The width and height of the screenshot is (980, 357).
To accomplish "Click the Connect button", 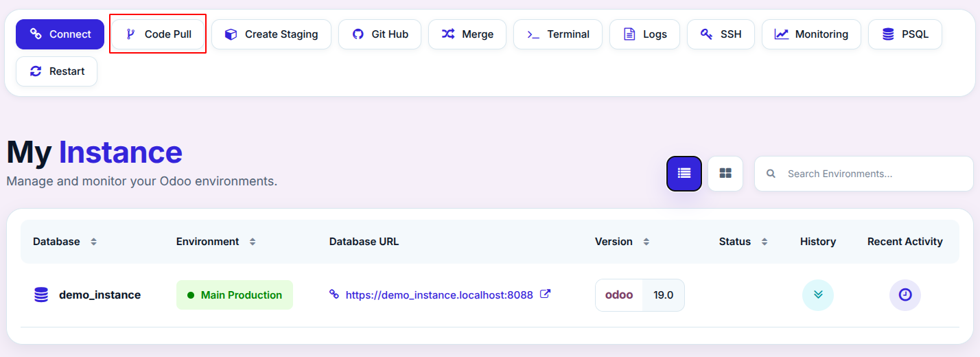I will click(x=60, y=34).
